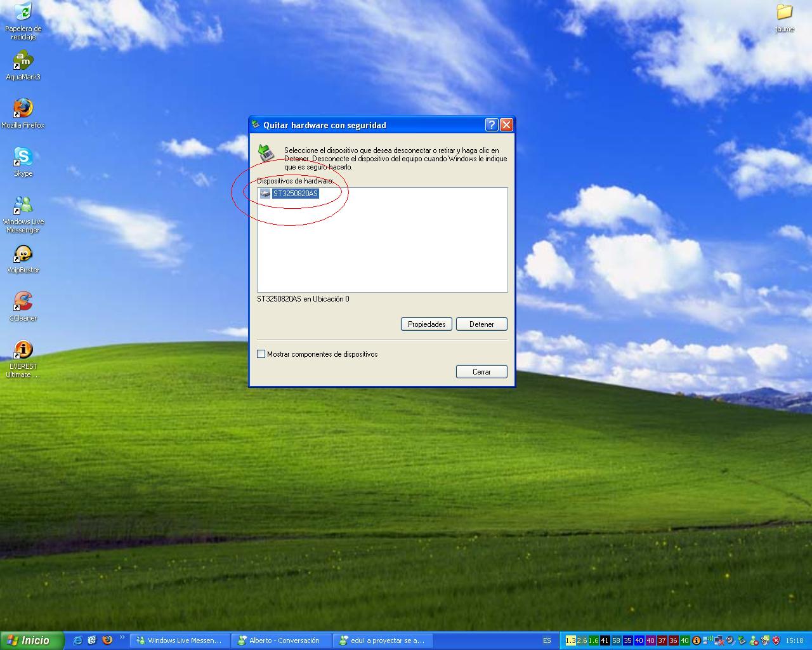Click the wireless network tray icon
The height and width of the screenshot is (650, 812).
point(707,640)
